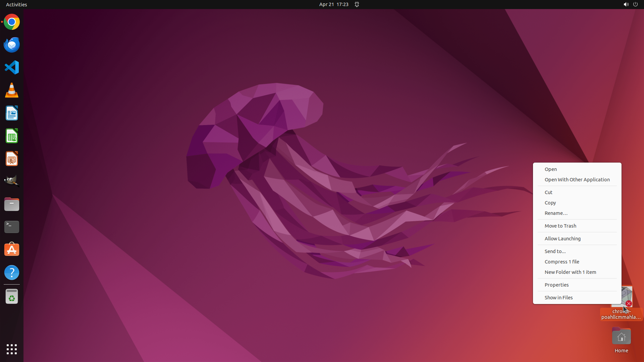Viewport: 644px width, 362px height.
Task: Select Rename… from context menu
Action: (556, 213)
